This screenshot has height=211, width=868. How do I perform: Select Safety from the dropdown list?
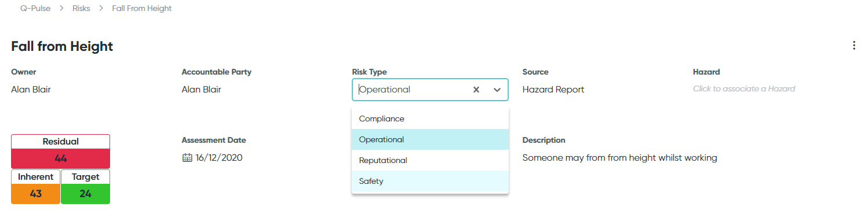point(430,181)
